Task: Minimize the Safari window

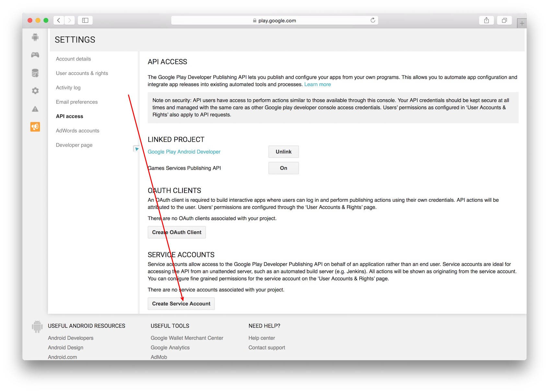Action: (38, 20)
